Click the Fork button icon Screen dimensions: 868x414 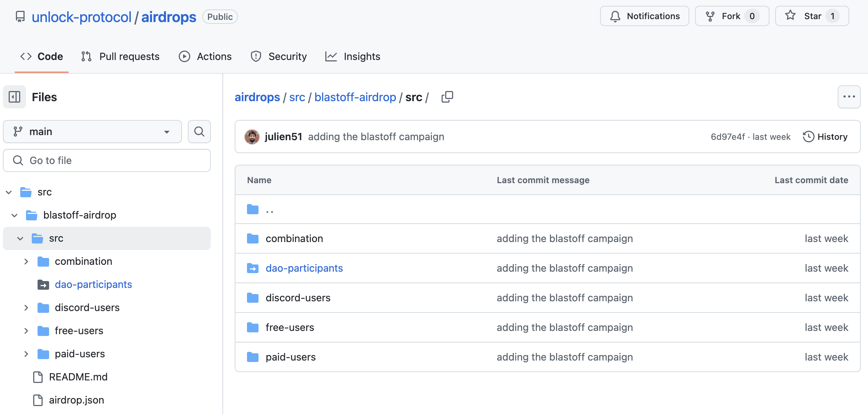click(710, 16)
